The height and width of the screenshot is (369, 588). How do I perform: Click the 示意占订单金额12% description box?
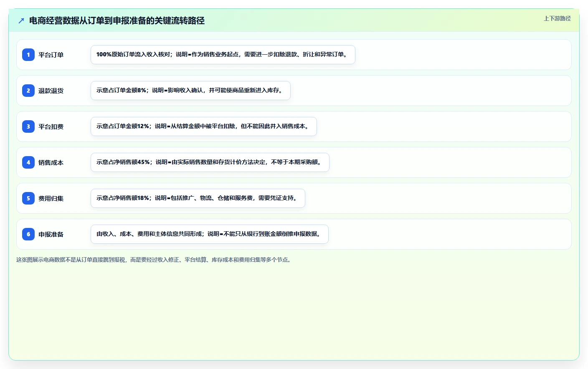pos(204,126)
